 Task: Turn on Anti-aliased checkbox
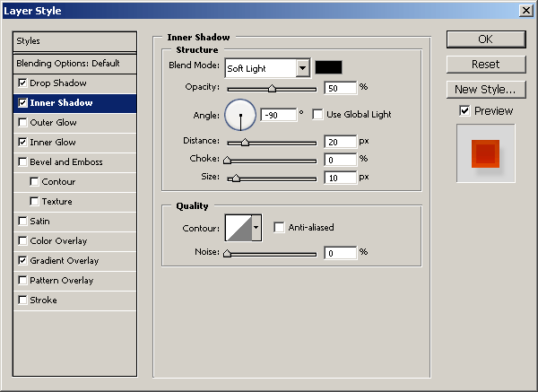pos(279,227)
